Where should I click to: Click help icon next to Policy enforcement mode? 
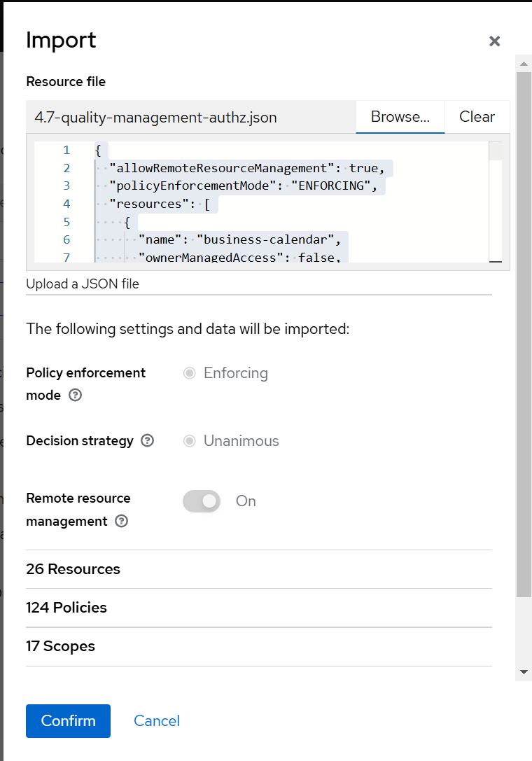click(x=76, y=395)
